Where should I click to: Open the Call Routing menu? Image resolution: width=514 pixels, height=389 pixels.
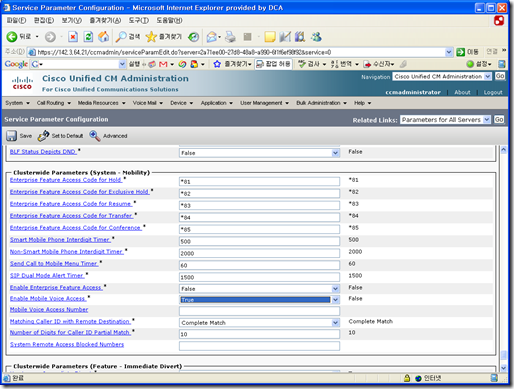point(54,103)
